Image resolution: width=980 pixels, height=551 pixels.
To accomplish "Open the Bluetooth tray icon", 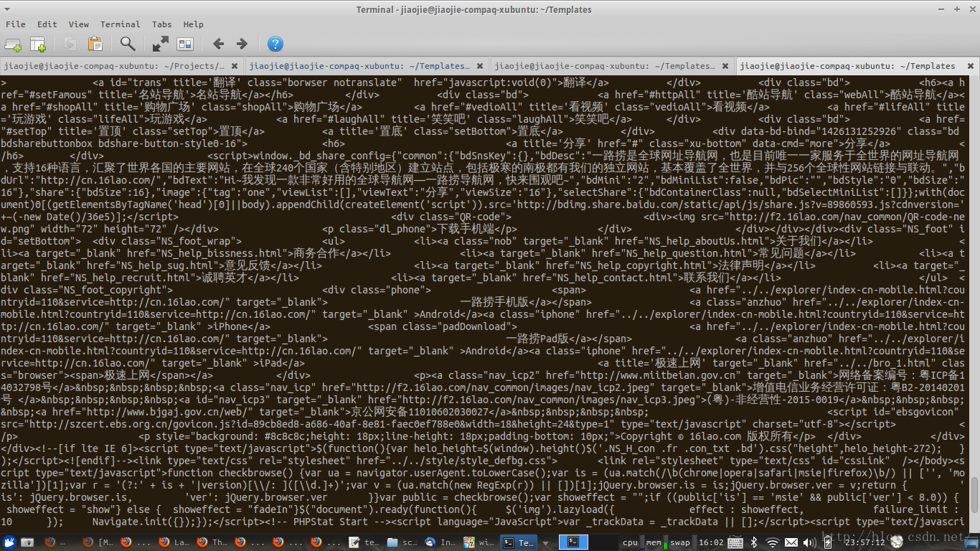I will [754, 542].
